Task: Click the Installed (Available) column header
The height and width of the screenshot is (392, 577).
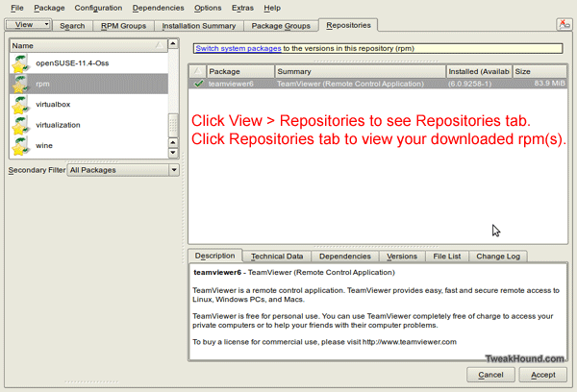Action: tap(479, 71)
